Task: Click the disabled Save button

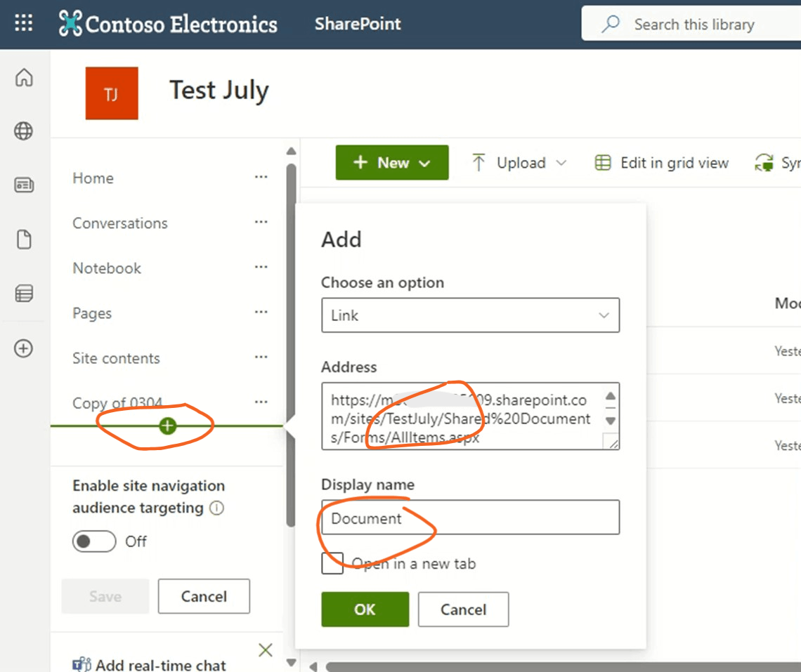Action: click(x=105, y=596)
